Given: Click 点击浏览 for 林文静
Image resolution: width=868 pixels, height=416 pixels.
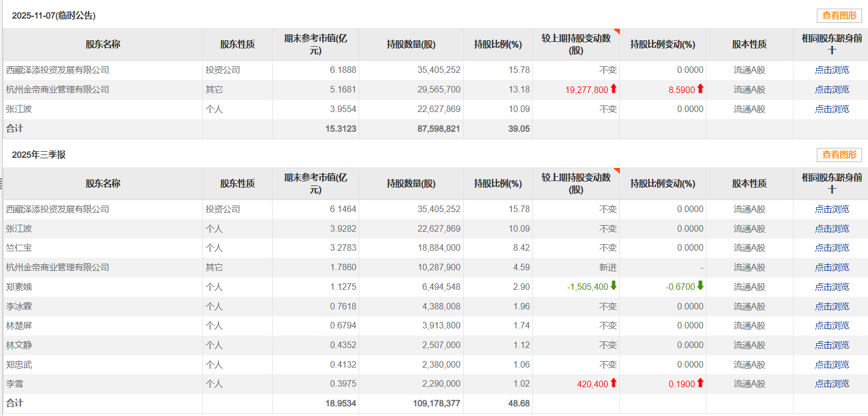Looking at the screenshot, I should point(832,345).
